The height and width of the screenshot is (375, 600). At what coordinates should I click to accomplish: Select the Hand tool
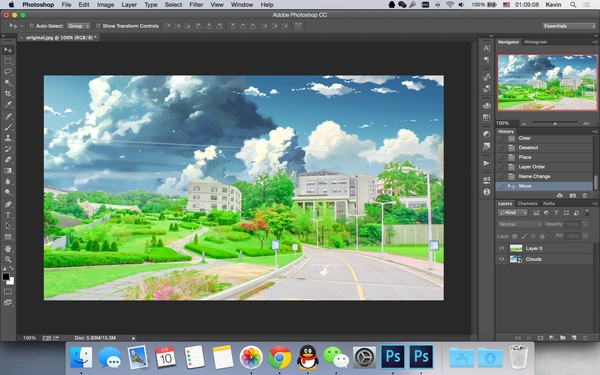click(8, 249)
